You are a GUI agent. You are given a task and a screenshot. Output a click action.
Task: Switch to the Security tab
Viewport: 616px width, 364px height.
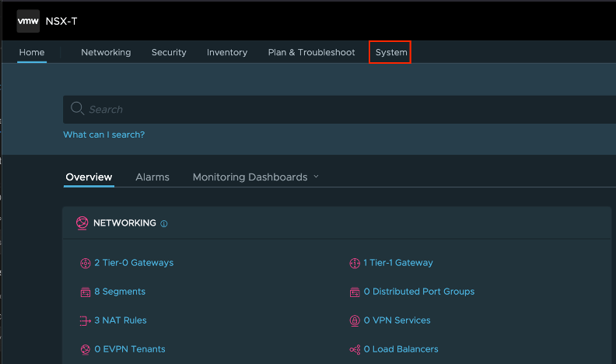click(169, 52)
